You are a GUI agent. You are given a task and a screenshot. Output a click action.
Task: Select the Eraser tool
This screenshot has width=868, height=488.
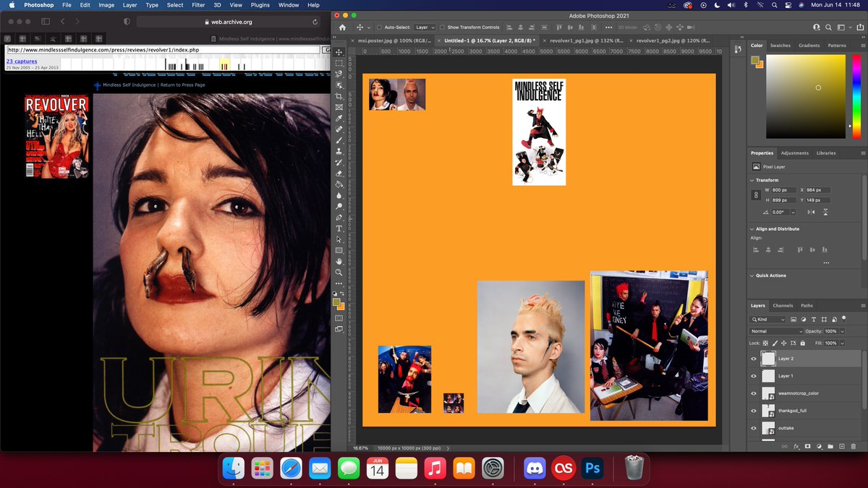(339, 174)
